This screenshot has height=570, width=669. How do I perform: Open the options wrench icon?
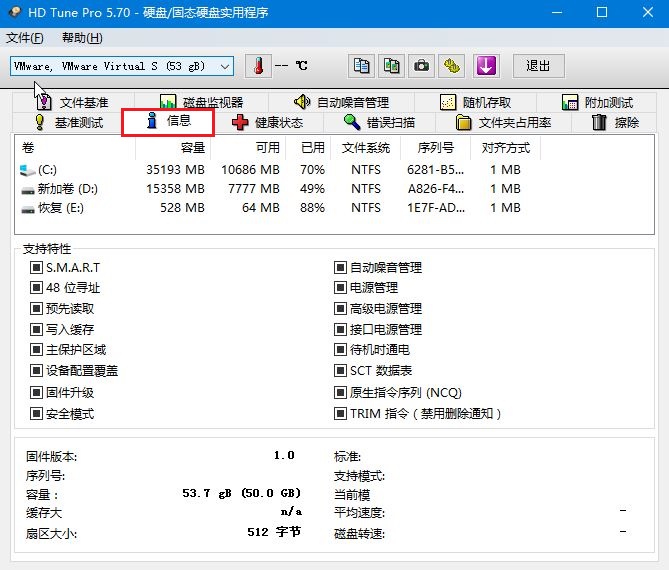[451, 66]
